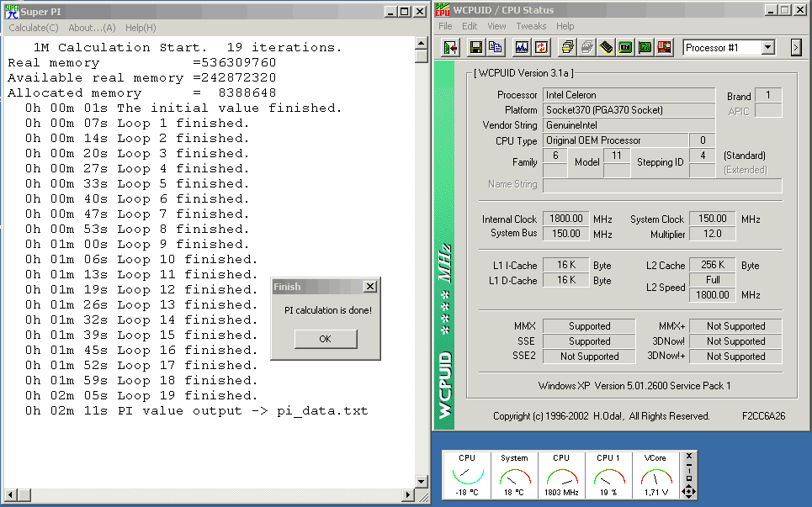Open the View menu in WCPUID
This screenshot has width=812, height=507.
pyautogui.click(x=496, y=26)
